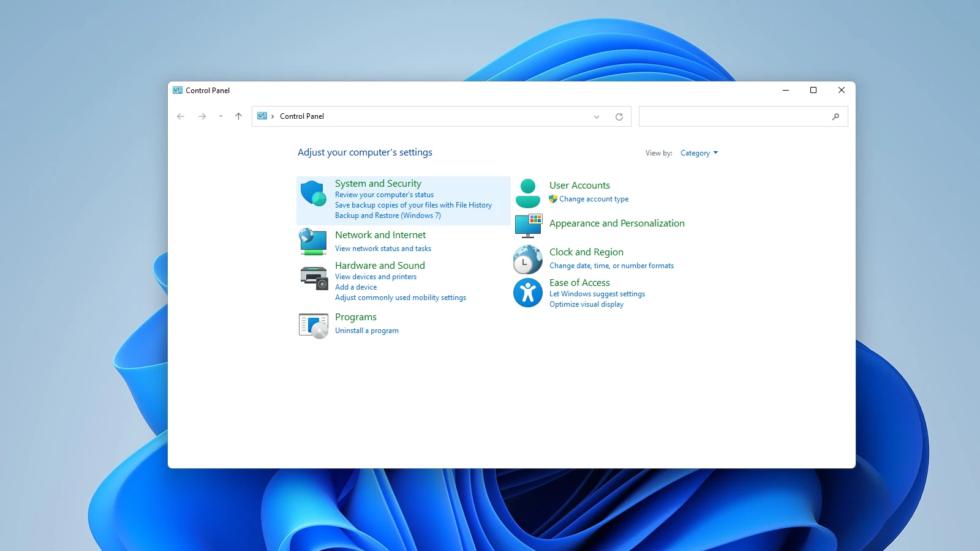Click the Control Panel icon in address bar
The image size is (980, 551).
coord(262,116)
